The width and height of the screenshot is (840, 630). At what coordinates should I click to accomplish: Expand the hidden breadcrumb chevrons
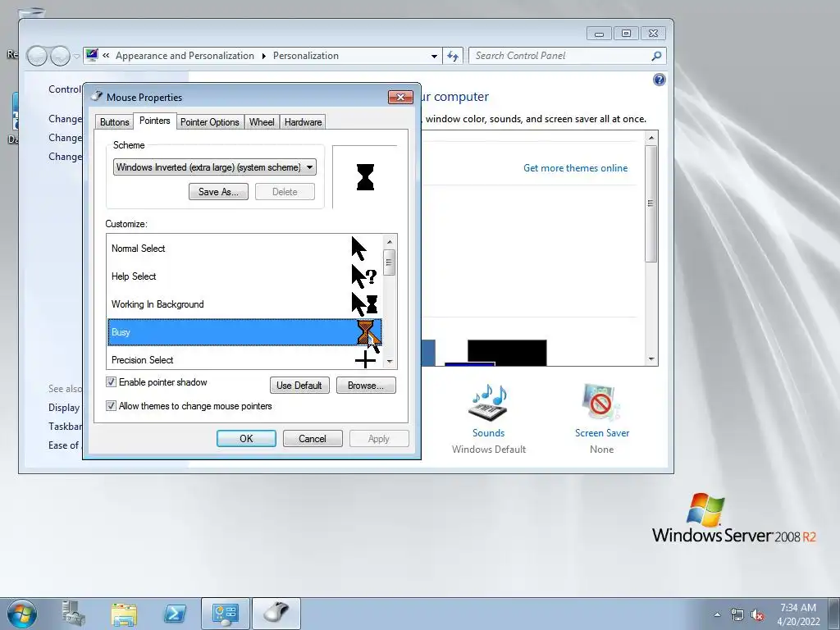click(x=106, y=56)
